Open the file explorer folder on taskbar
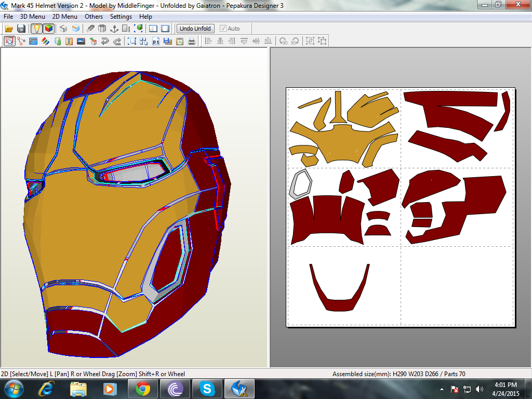This screenshot has height=399, width=532. click(78, 389)
